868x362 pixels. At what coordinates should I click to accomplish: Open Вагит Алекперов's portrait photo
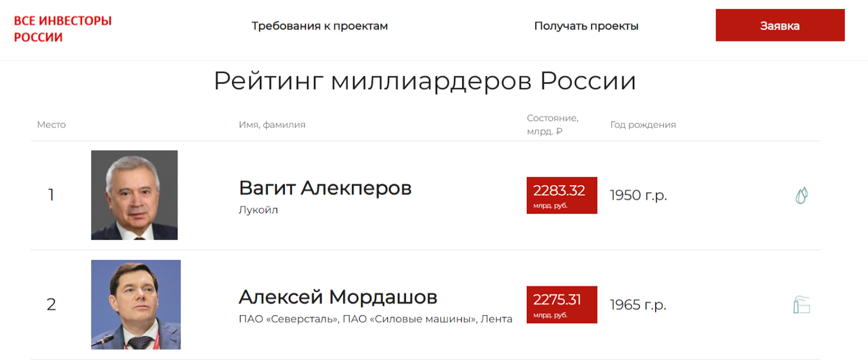click(x=135, y=195)
